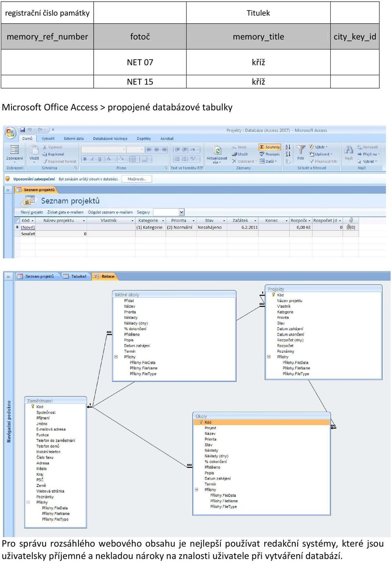This screenshot has height=562, width=392.
Task: Click Získat data e-mailem
Action: tap(65, 213)
